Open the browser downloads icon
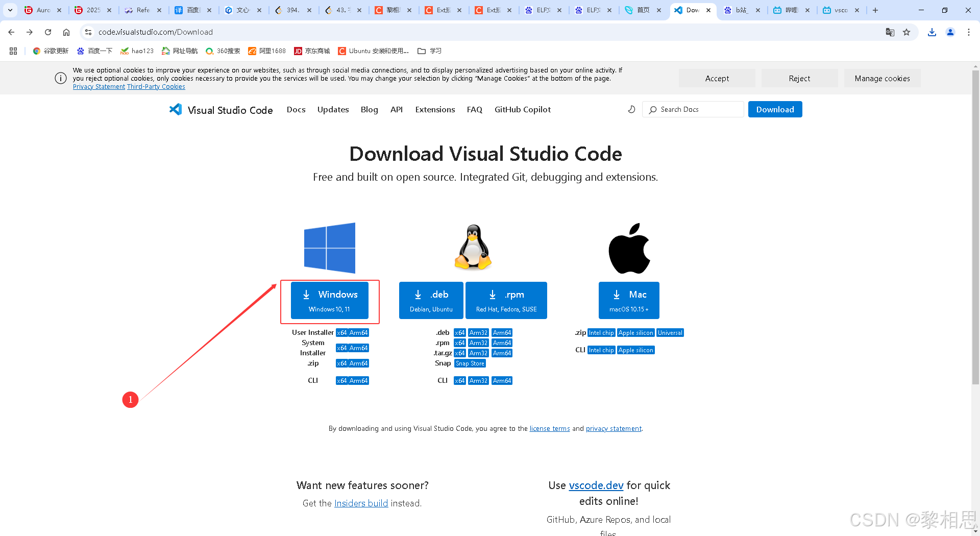This screenshot has width=980, height=536. click(932, 32)
